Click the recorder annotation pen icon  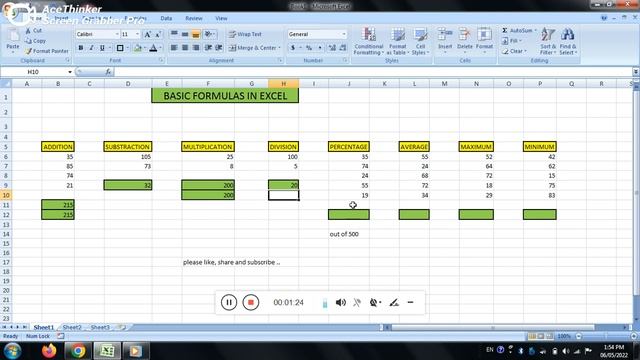pyautogui.click(x=394, y=302)
